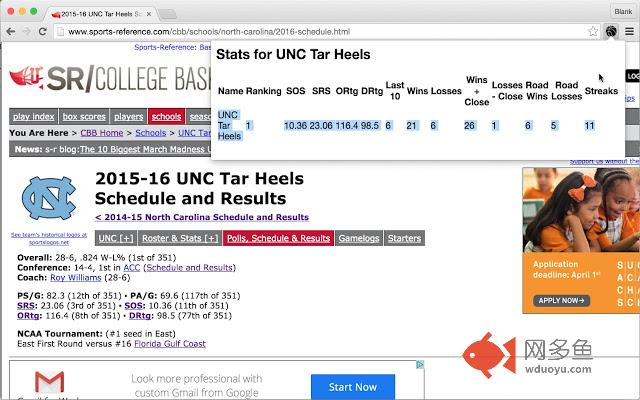Click the 23.06 SRS value cell
Image resolution: width=640 pixels, height=400 pixels.
321,126
